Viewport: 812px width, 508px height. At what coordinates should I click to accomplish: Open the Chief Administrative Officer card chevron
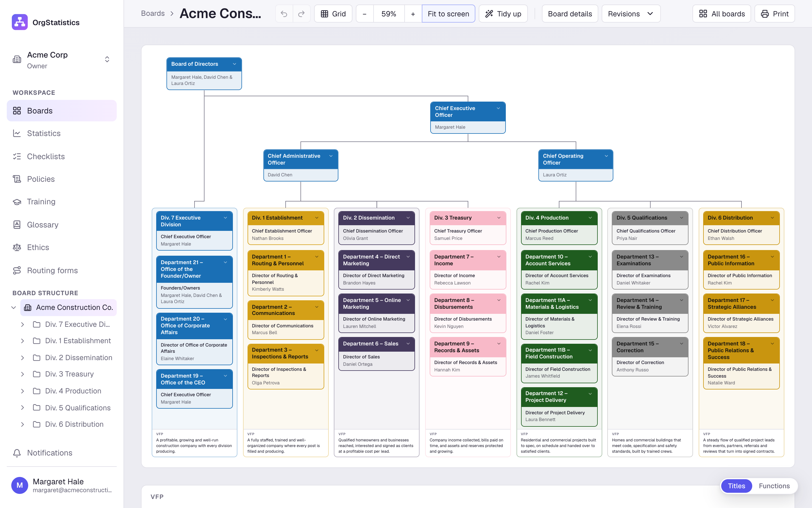click(x=331, y=156)
